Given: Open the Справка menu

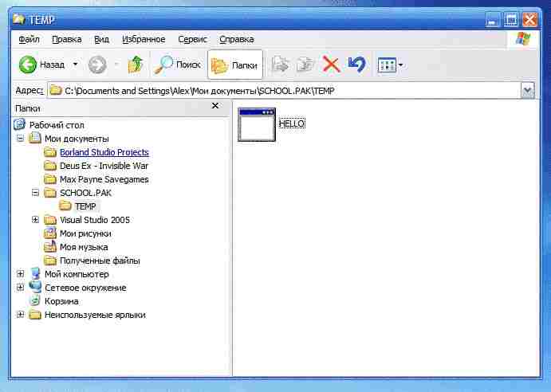Looking at the screenshot, I should click(x=237, y=39).
